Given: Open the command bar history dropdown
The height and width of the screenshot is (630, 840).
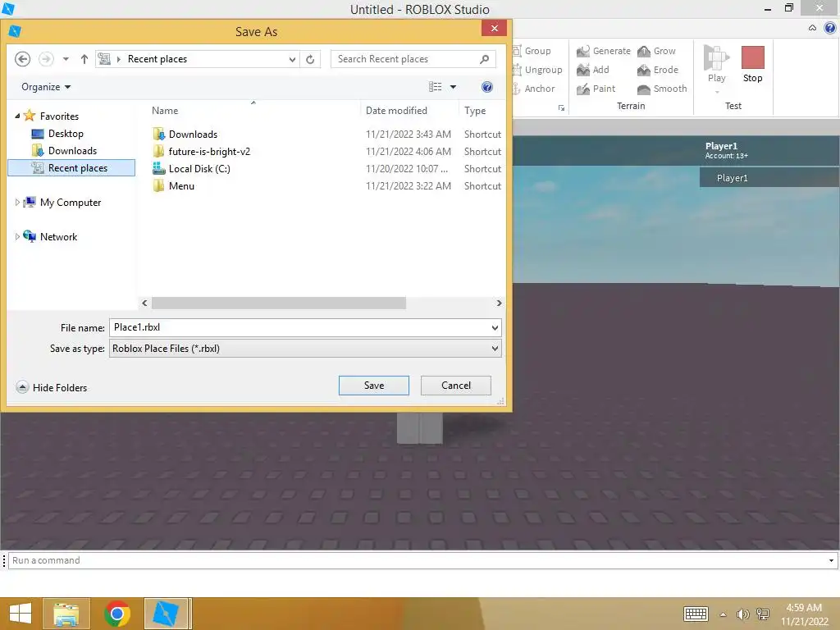Looking at the screenshot, I should pyautogui.click(x=831, y=560).
